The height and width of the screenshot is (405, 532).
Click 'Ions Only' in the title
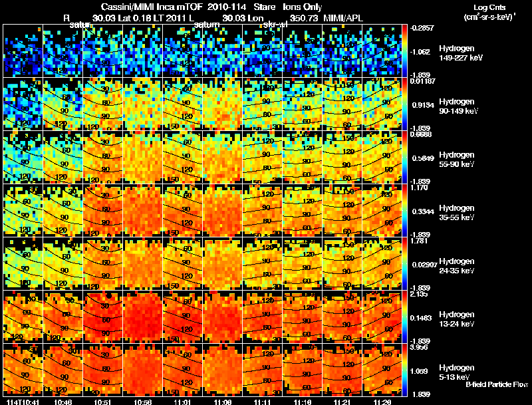click(x=303, y=7)
